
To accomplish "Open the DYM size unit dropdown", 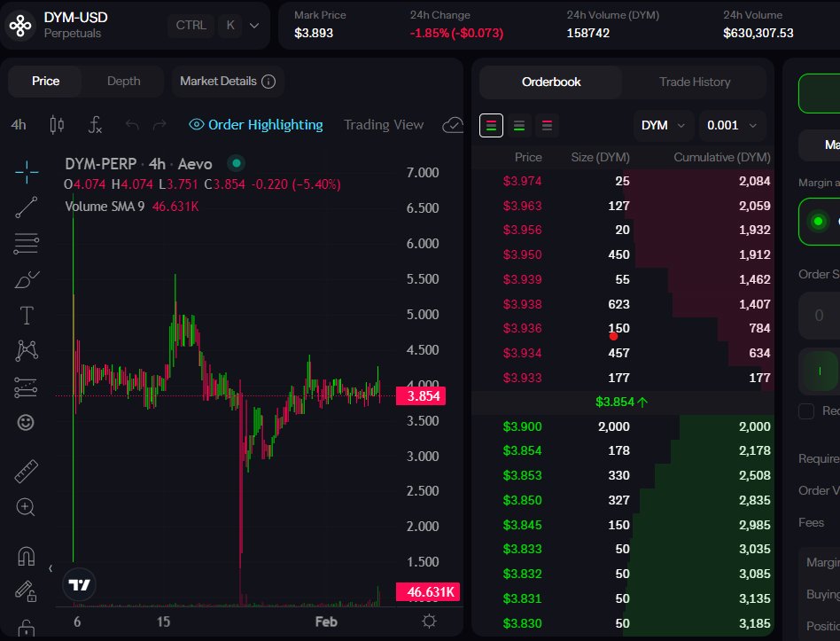I will click(663, 125).
